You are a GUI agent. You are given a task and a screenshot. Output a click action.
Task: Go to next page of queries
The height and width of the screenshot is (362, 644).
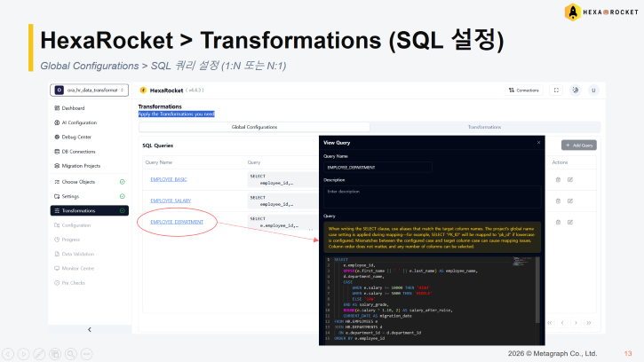[576, 323]
